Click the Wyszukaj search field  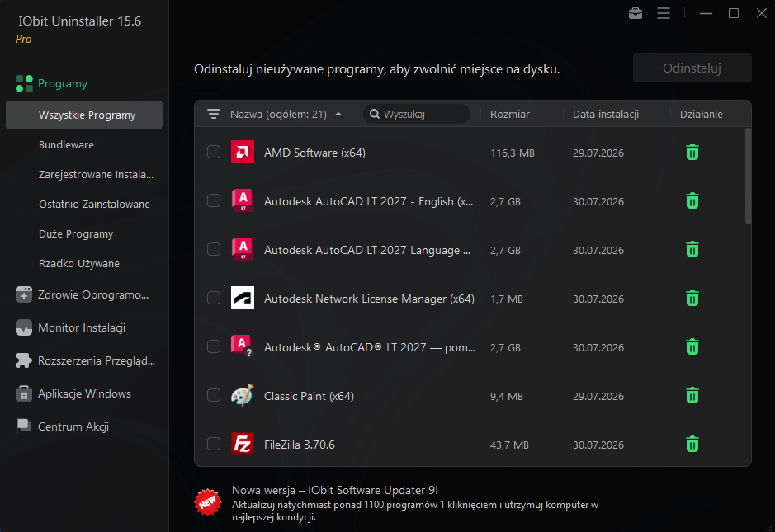(417, 114)
